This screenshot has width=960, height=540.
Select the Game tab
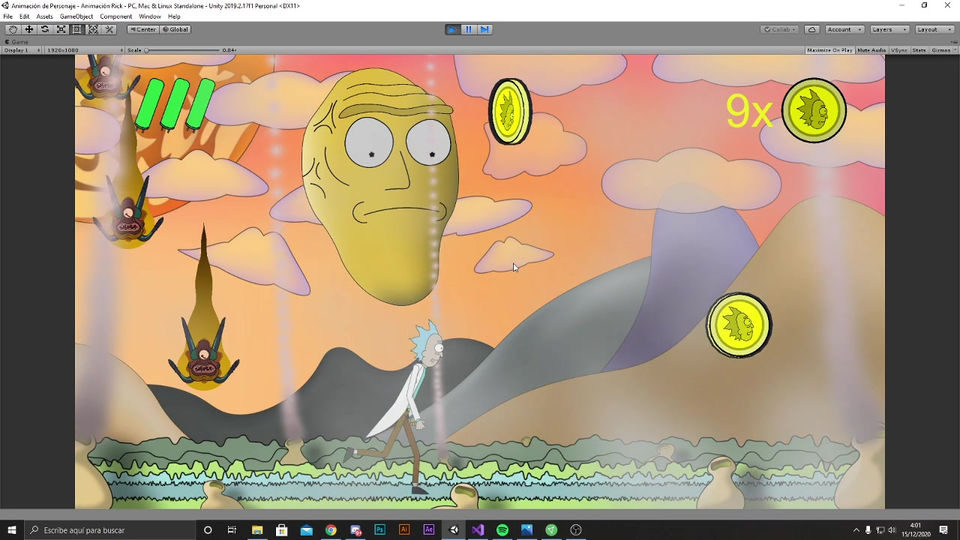pos(17,42)
